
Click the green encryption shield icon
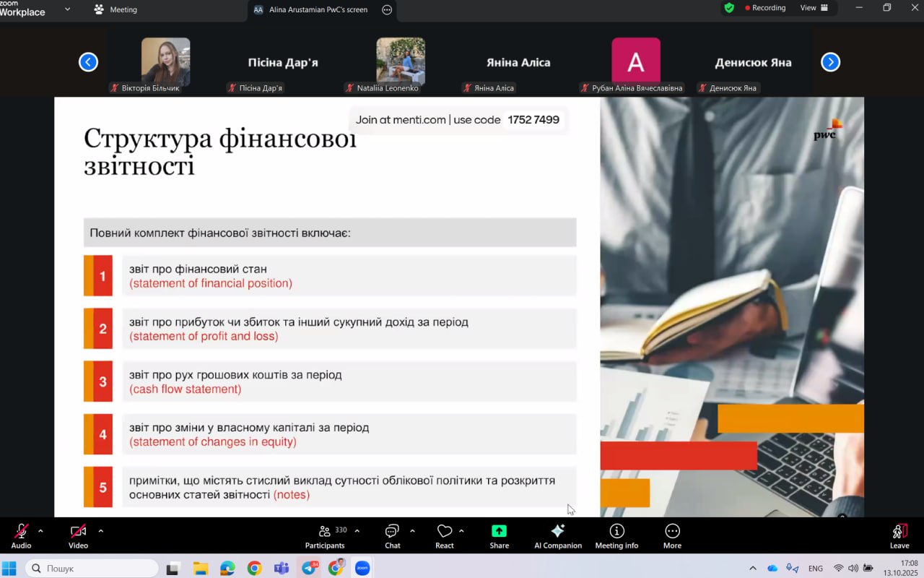coord(729,8)
